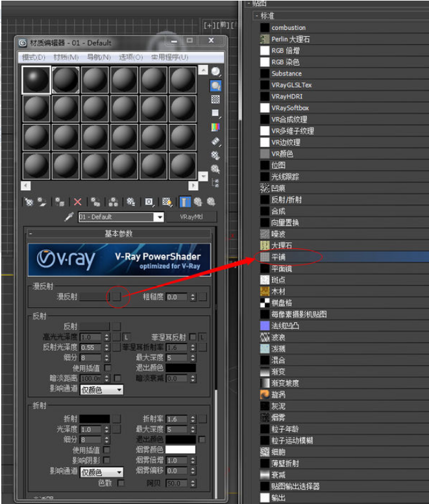Open the 选项(O) menu
Screen dimensions: 429x504
point(130,57)
